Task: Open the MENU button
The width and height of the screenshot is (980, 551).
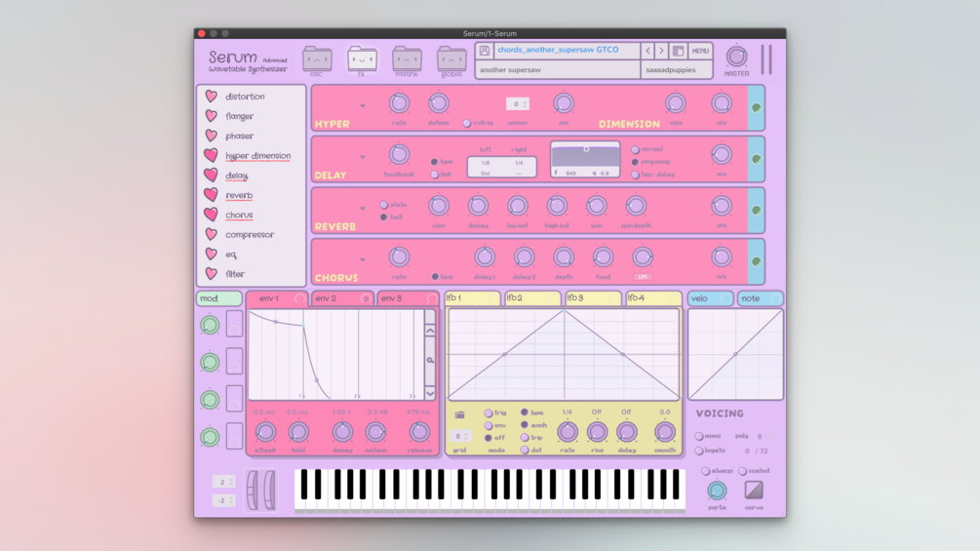Action: (x=700, y=51)
